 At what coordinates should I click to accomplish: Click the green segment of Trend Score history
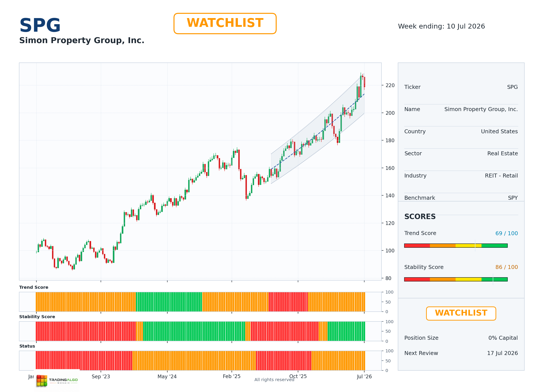[169, 302]
